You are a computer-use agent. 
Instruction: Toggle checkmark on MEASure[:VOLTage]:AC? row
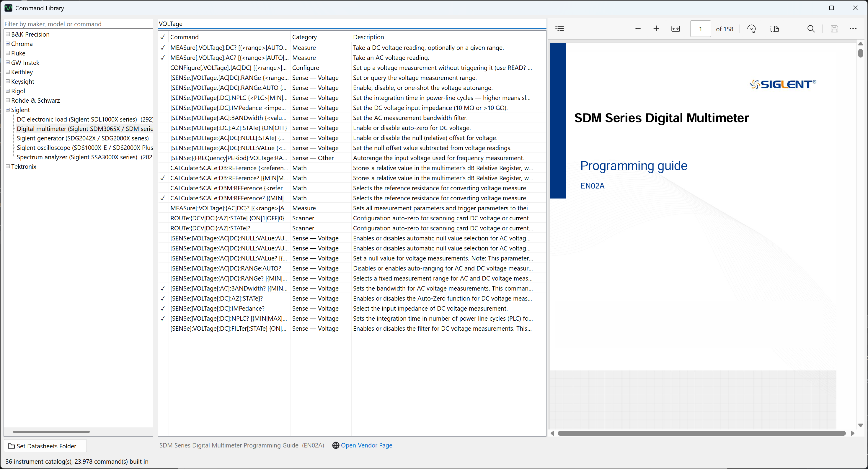pos(163,58)
